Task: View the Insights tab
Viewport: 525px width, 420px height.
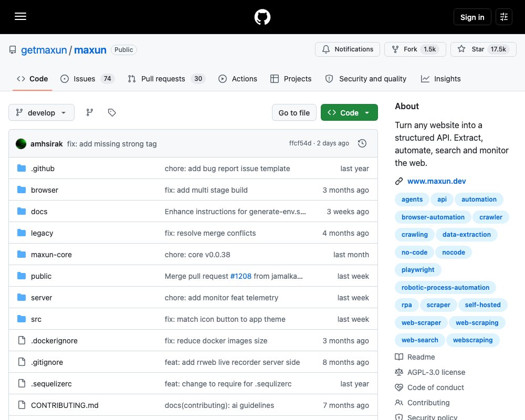Action: coord(440,79)
